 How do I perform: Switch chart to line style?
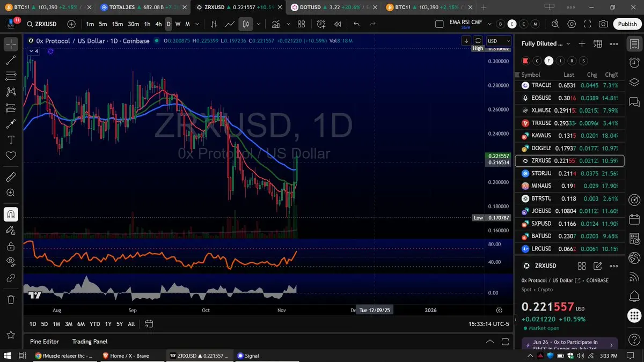click(230, 24)
